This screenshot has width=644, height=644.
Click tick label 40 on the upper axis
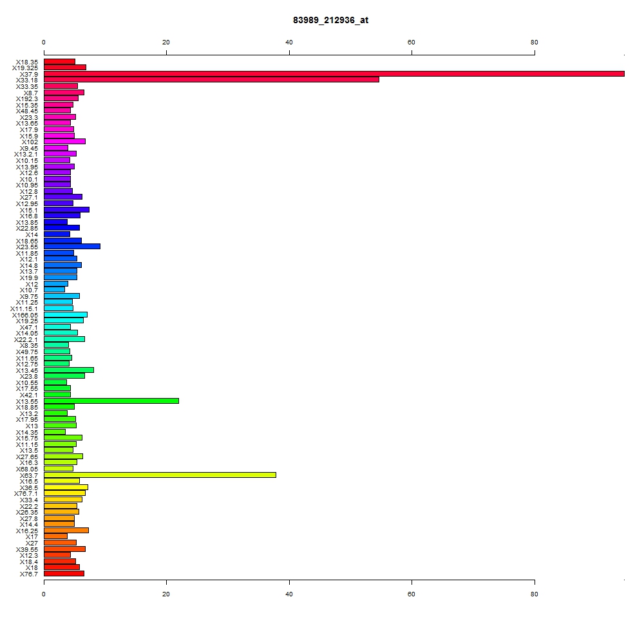289,43
